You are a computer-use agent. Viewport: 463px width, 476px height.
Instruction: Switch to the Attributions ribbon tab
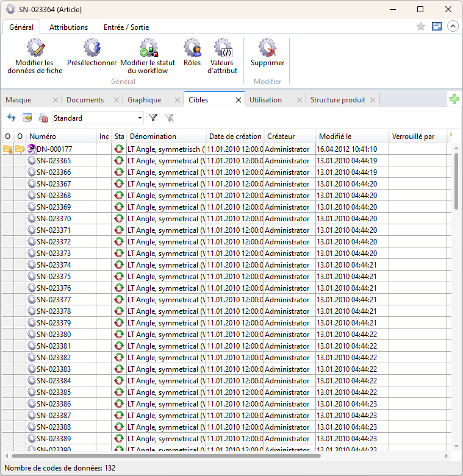click(x=68, y=27)
